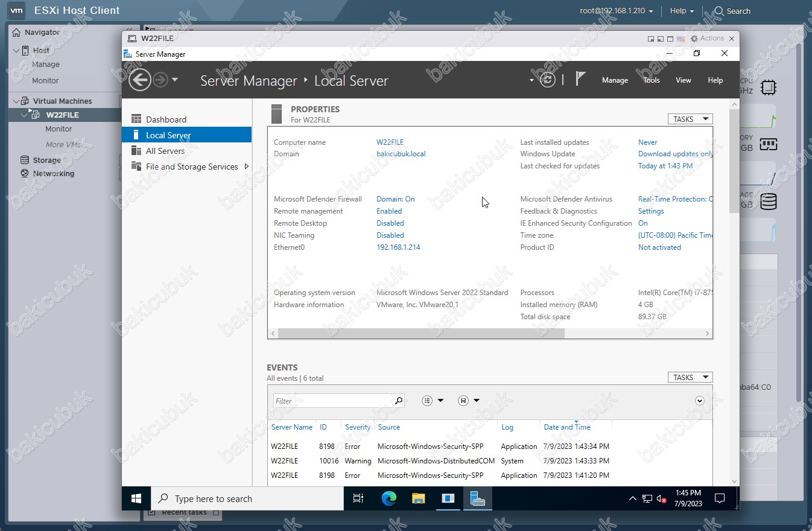812x531 pixels.
Task: Click keyboard layout flag icon in console
Action: point(680,39)
